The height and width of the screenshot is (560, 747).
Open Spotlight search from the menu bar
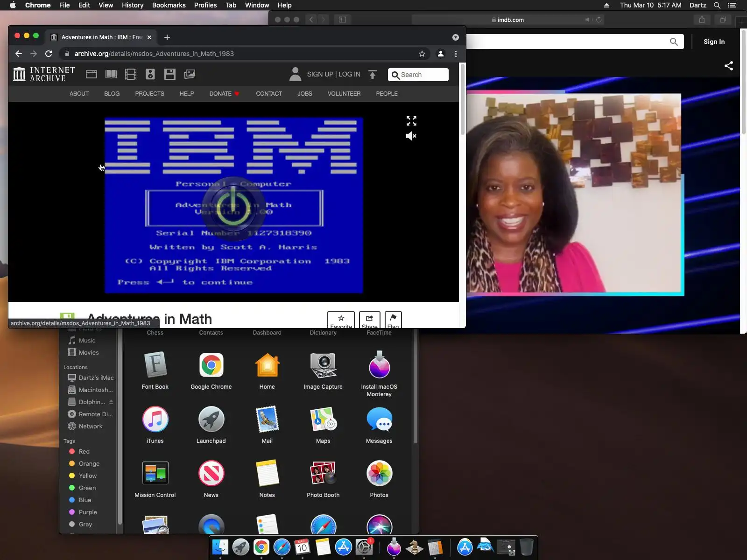(717, 5)
